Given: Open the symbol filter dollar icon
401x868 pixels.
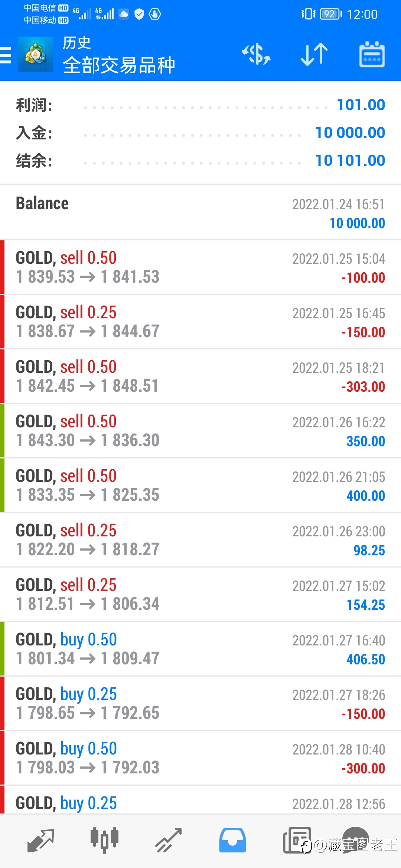Looking at the screenshot, I should [256, 55].
